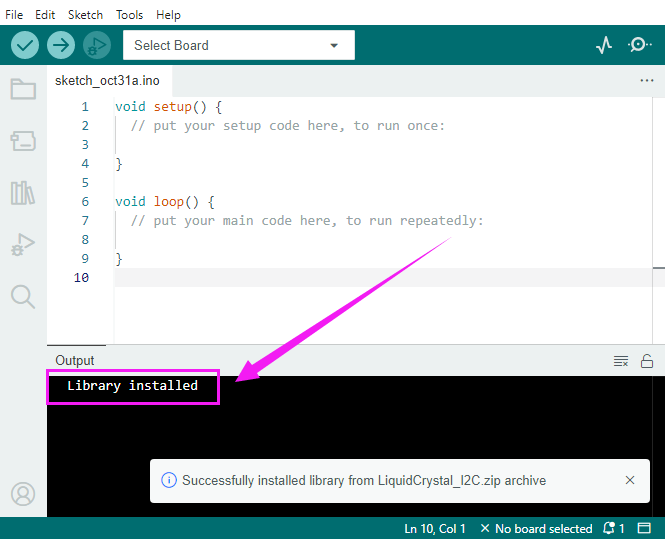The width and height of the screenshot is (665, 539).
Task: Clear the Output panel
Action: tap(621, 361)
